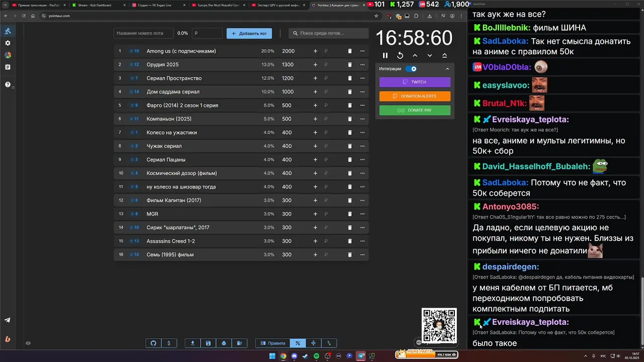Toggle visibility eye icon at bottom-left

pyautogui.click(x=28, y=343)
